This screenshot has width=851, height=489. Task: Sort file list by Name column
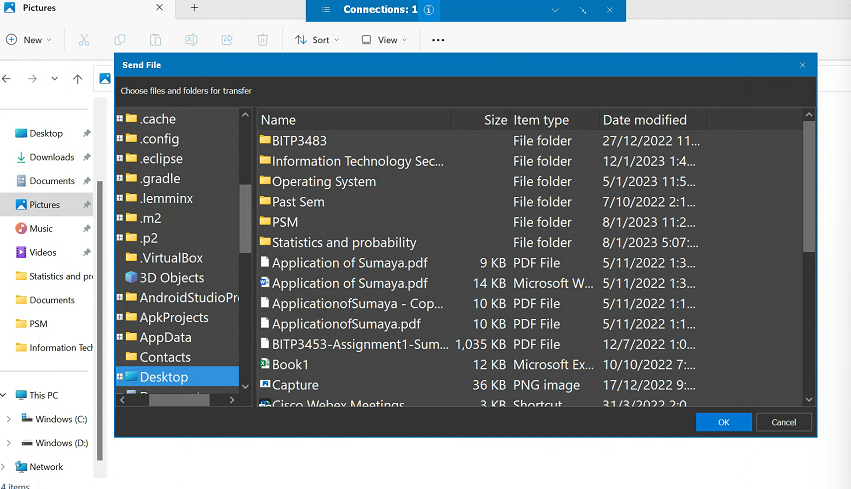[354, 120]
